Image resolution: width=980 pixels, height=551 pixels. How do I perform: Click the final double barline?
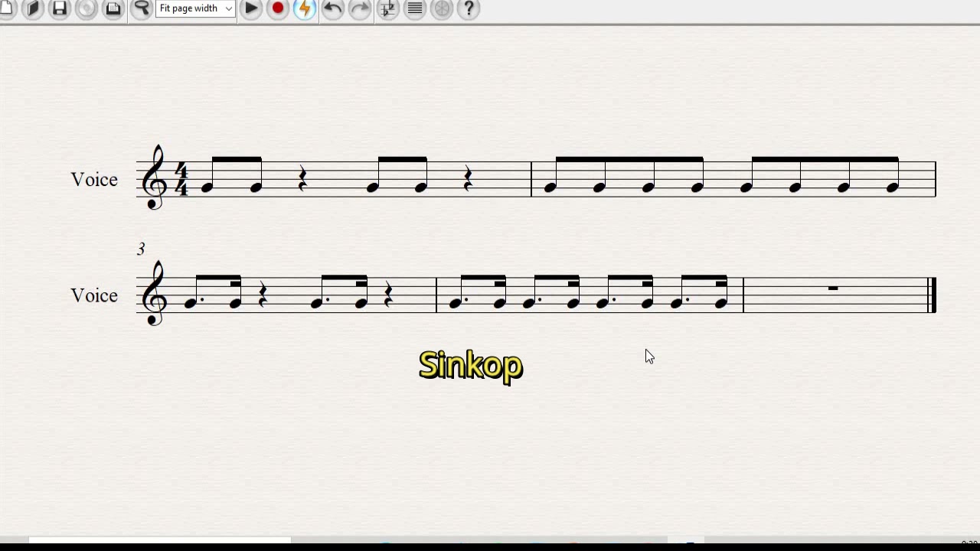click(x=932, y=295)
